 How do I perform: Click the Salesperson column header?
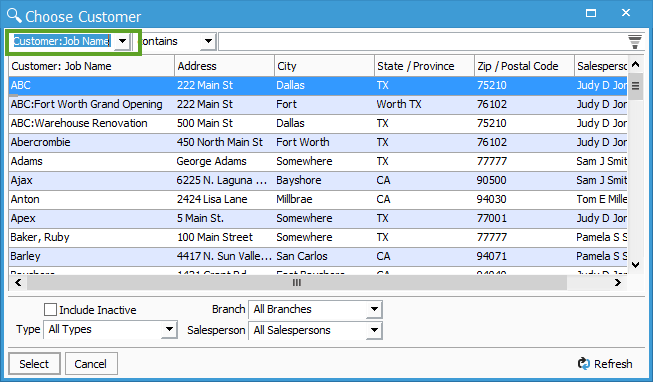(601, 66)
